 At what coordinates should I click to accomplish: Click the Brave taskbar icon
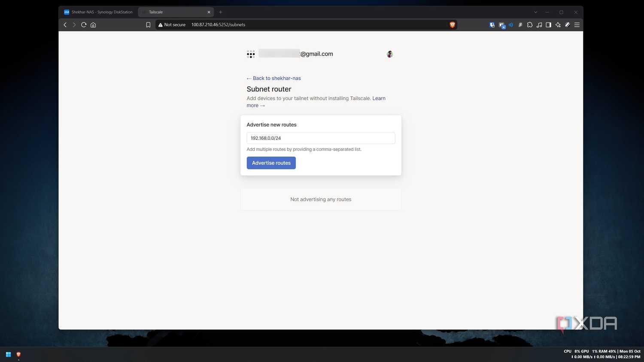click(18, 354)
